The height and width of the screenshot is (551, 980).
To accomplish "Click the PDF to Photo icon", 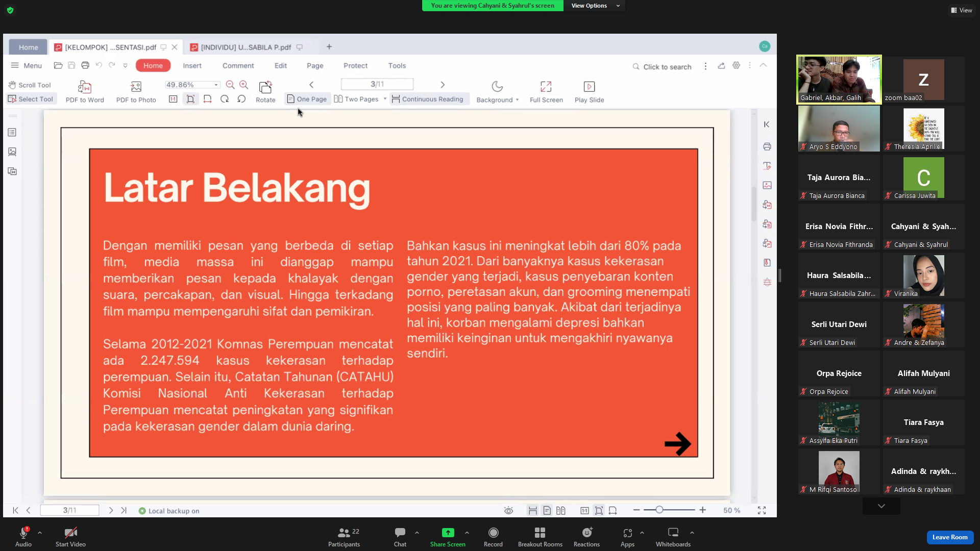I will tap(136, 87).
